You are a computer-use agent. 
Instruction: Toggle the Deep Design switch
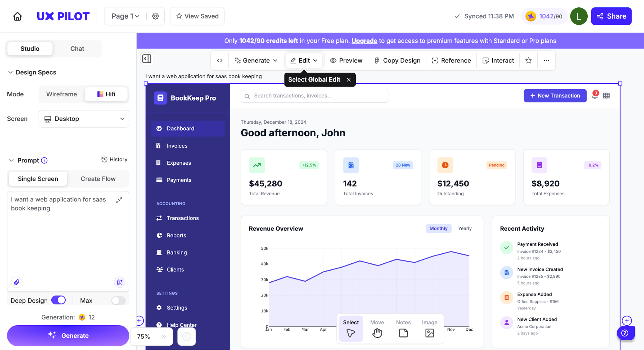(58, 300)
